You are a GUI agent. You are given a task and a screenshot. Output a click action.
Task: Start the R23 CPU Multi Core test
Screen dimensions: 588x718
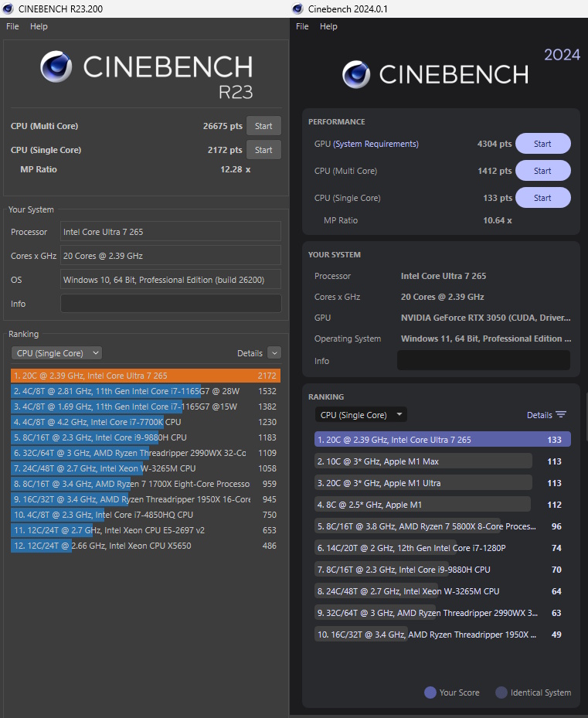[x=263, y=126]
